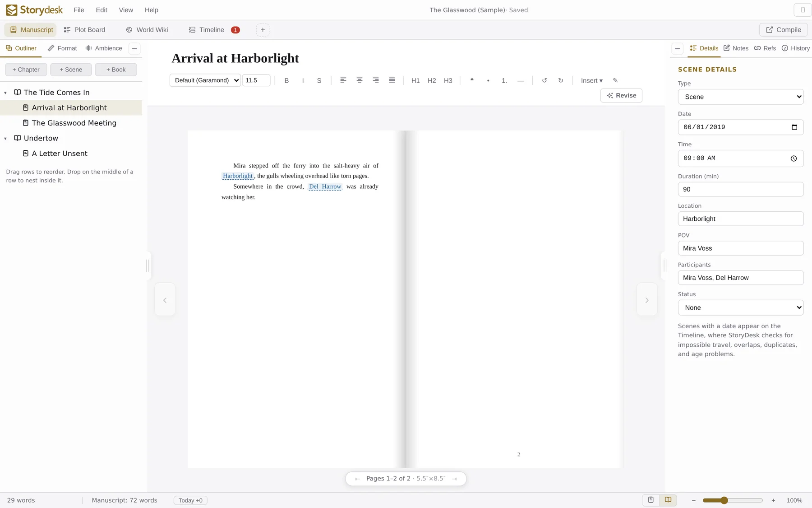This screenshot has width=812, height=508.
Task: Open the Refs tab
Action: pos(765,48)
